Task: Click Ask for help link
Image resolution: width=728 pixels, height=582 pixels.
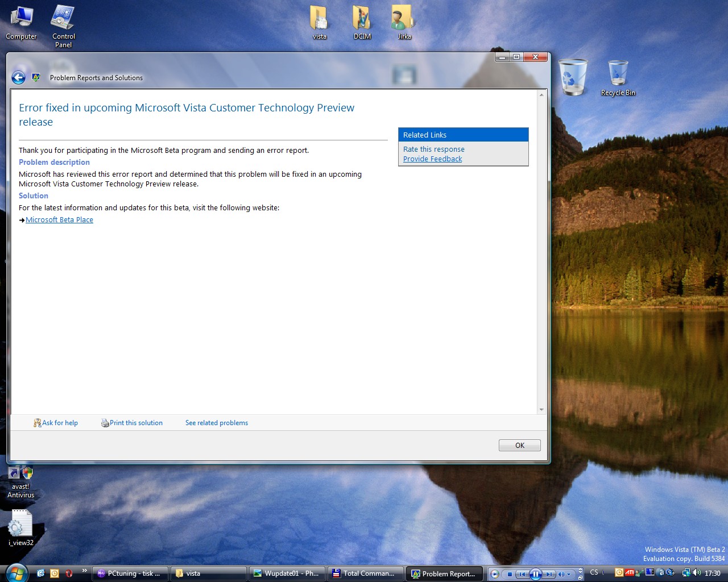Action: [x=56, y=423]
